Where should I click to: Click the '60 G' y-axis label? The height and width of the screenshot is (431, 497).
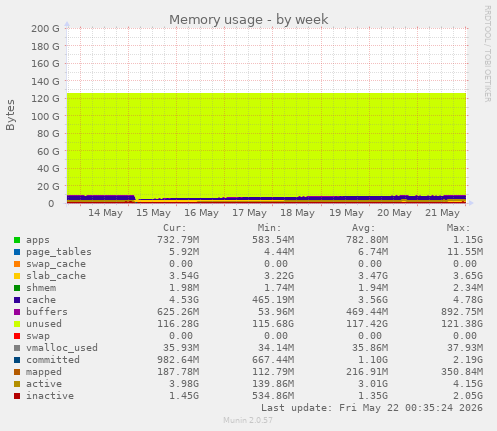(x=48, y=151)
